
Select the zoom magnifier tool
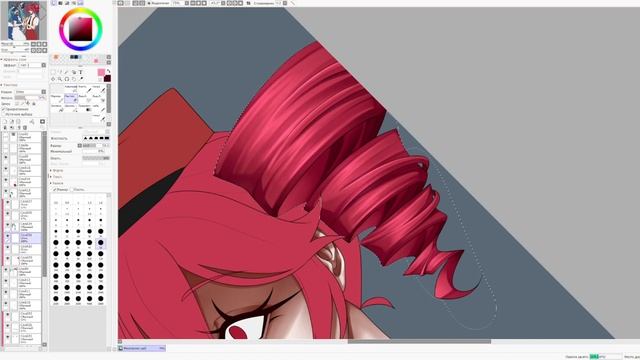[60, 79]
